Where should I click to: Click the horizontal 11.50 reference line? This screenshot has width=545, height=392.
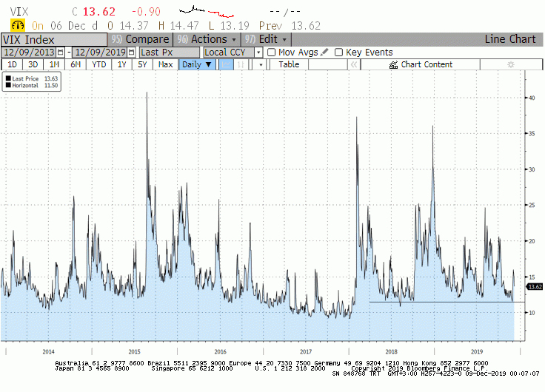[x=447, y=302]
